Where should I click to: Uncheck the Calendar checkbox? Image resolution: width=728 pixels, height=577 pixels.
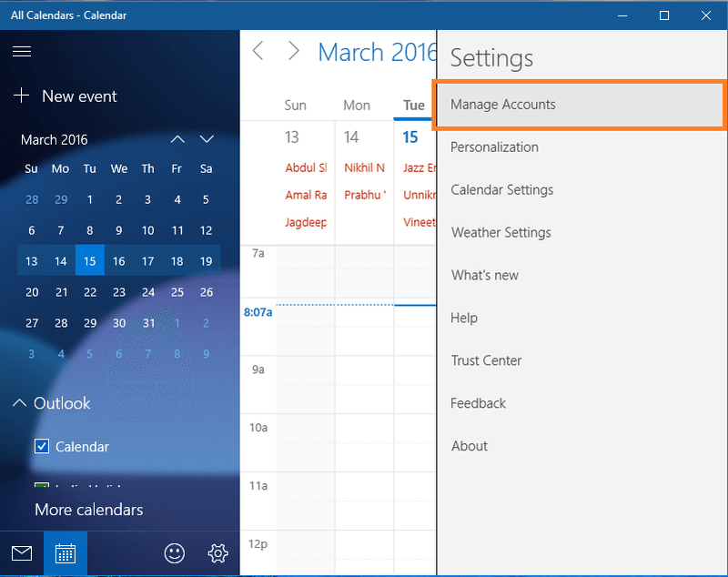(42, 447)
